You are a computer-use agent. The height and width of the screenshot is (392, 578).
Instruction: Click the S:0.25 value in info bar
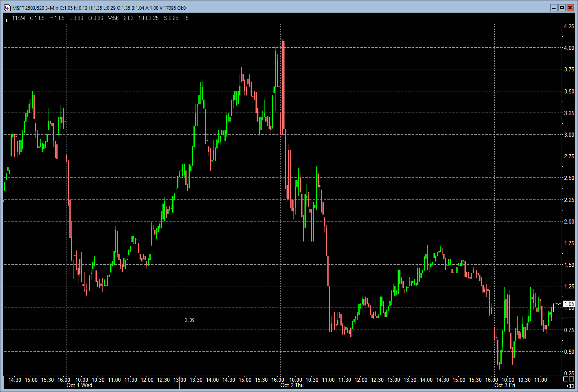click(x=171, y=18)
